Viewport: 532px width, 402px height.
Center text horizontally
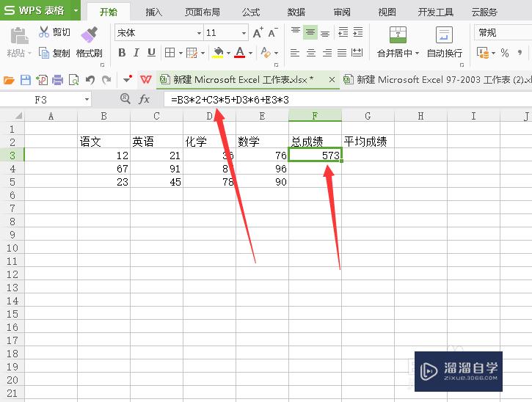(311, 53)
